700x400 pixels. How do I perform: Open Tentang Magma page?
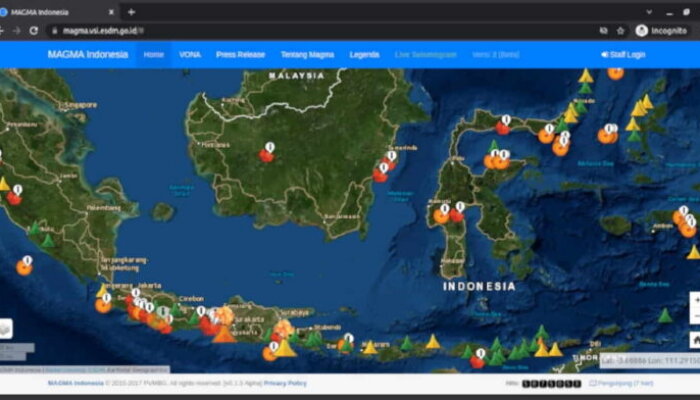(307, 54)
